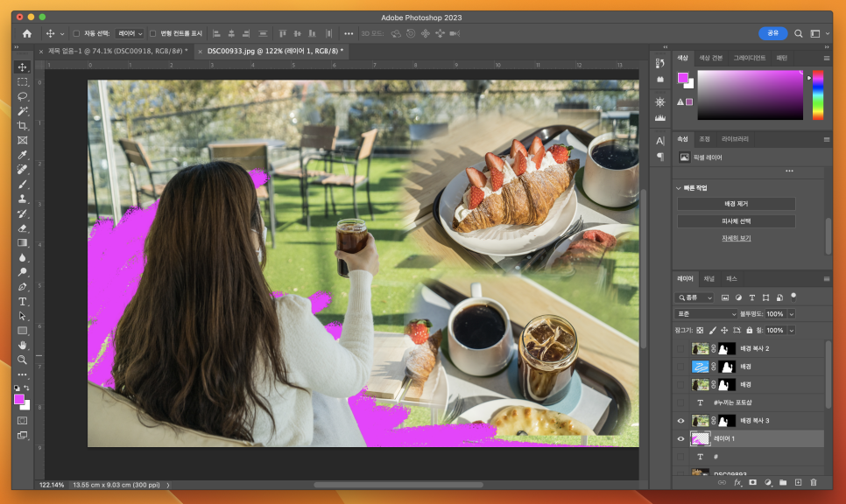The height and width of the screenshot is (504, 846).
Task: Open the 색상 견본 tab
Action: click(710, 58)
